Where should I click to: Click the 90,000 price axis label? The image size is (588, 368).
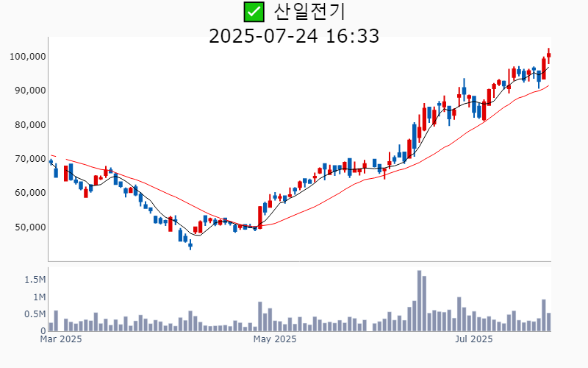30,91
